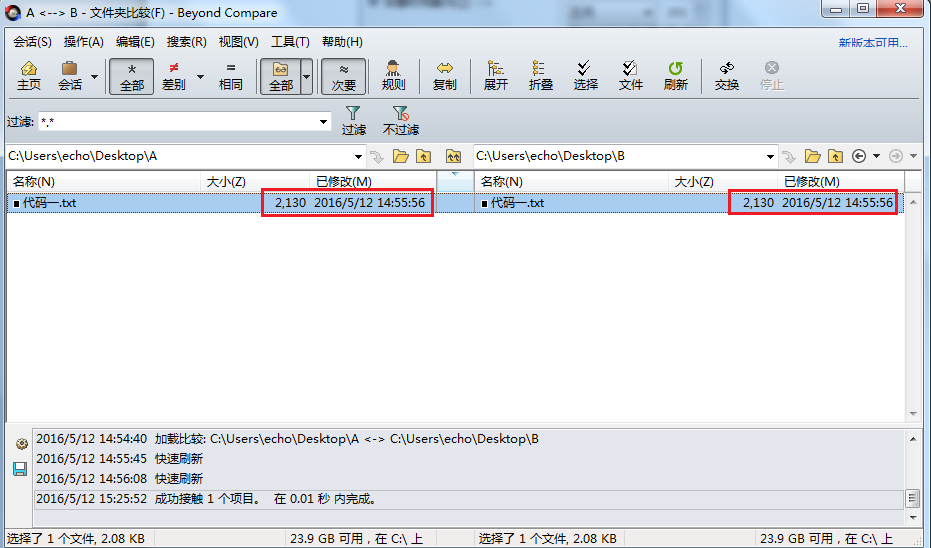Click the Collapse (折叠) folders icon
The image size is (931, 548).
click(540, 76)
